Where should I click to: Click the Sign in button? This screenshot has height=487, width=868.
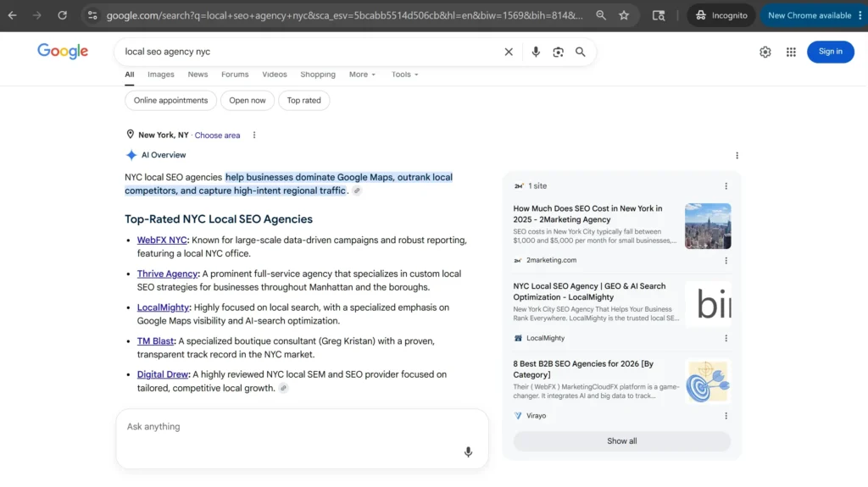pyautogui.click(x=831, y=52)
